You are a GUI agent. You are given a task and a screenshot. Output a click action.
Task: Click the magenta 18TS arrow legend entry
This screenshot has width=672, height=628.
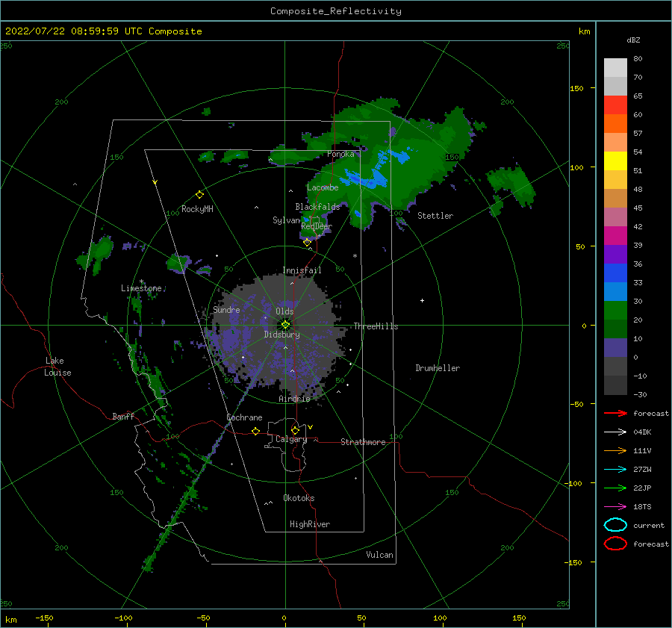coord(615,507)
